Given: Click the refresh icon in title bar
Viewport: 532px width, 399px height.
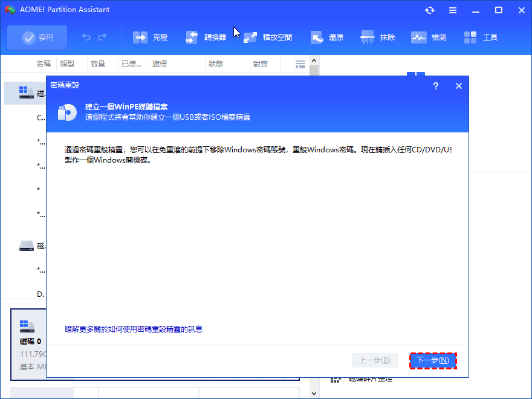Looking at the screenshot, I should (430, 10).
